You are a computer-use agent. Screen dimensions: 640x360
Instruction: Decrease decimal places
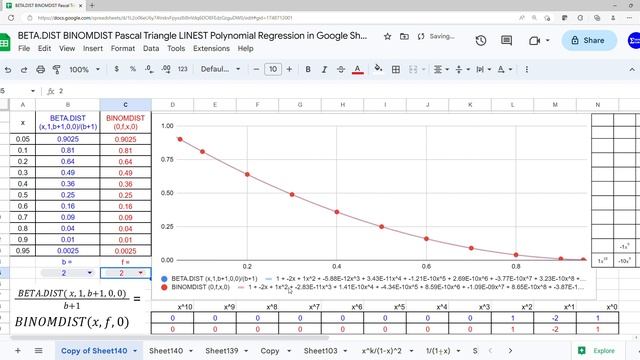point(149,69)
